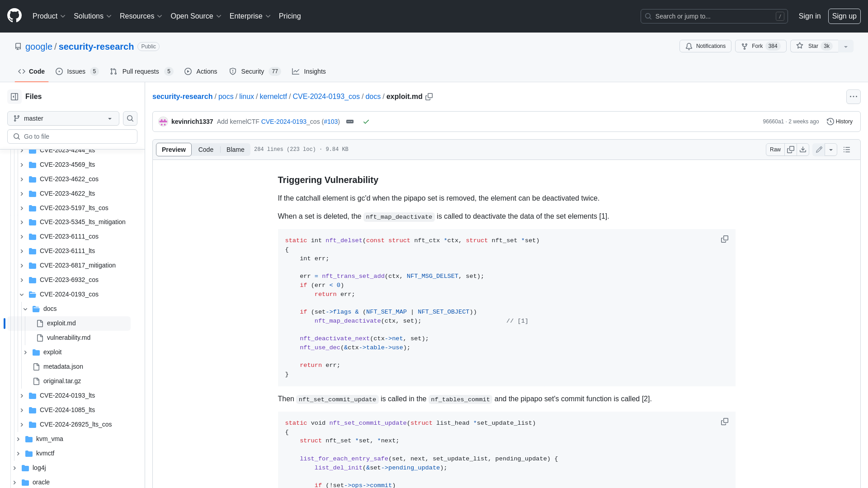Open the Product menu
868x488 pixels.
point(49,16)
